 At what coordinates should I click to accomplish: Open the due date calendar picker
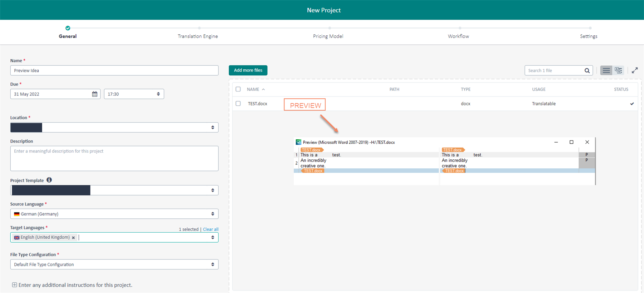tap(94, 94)
